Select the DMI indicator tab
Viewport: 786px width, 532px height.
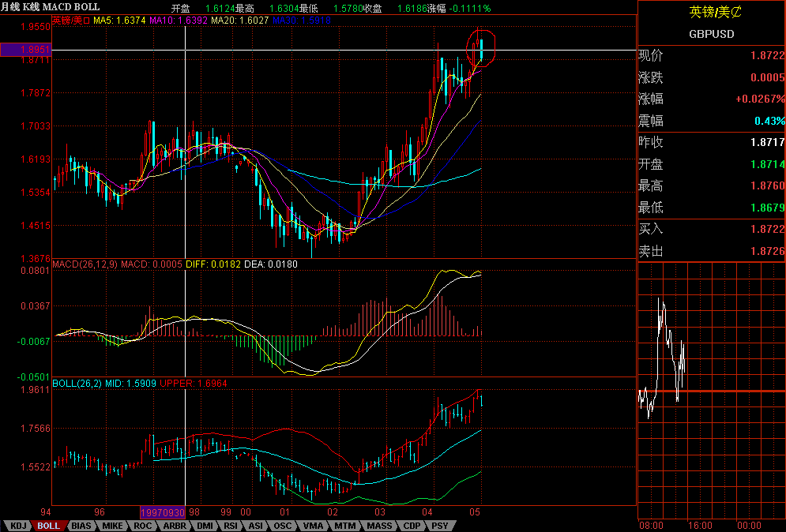[x=205, y=526]
